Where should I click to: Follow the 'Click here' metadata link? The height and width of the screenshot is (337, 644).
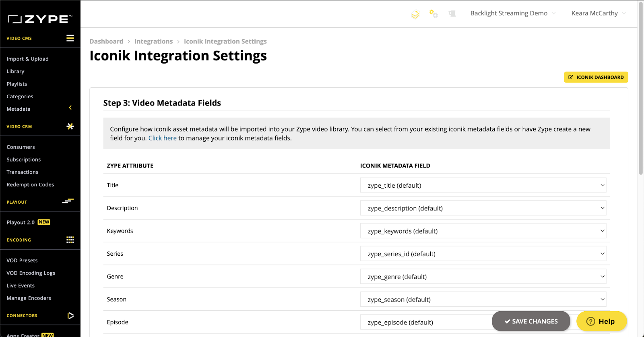(x=163, y=138)
